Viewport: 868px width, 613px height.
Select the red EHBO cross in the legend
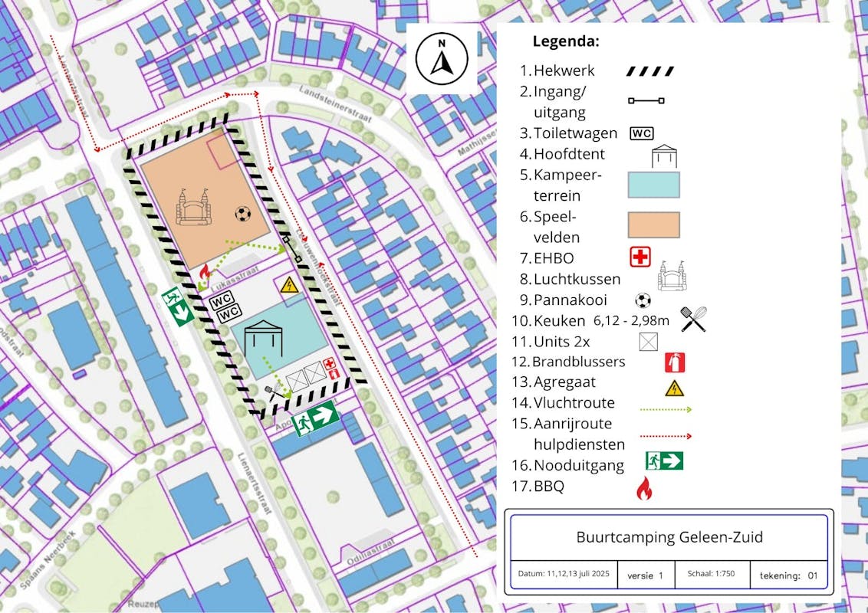click(x=639, y=257)
